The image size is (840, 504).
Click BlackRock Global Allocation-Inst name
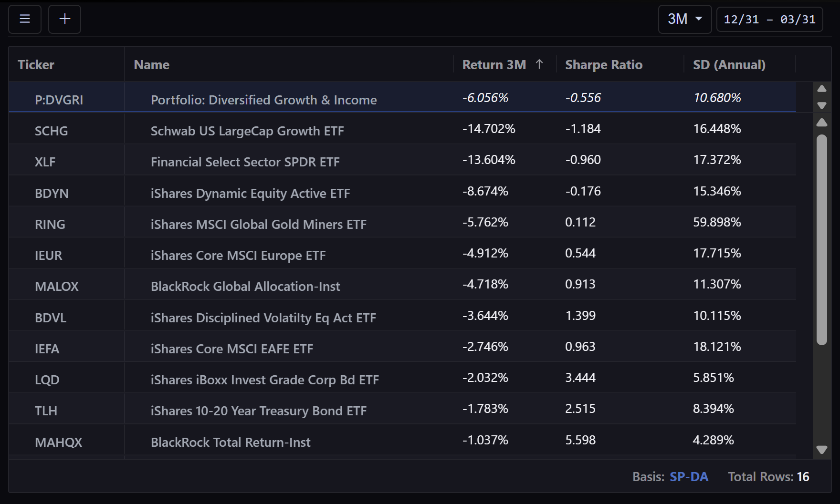pos(245,286)
